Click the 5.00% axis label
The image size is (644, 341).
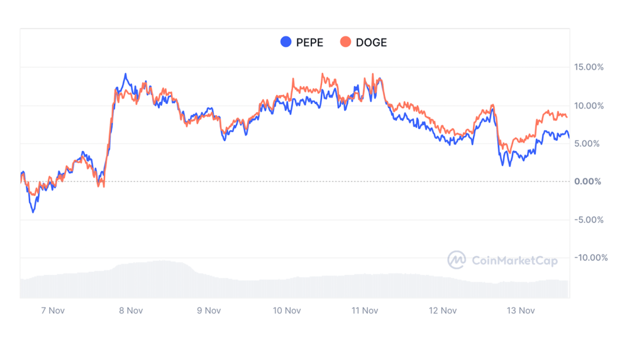click(x=591, y=143)
